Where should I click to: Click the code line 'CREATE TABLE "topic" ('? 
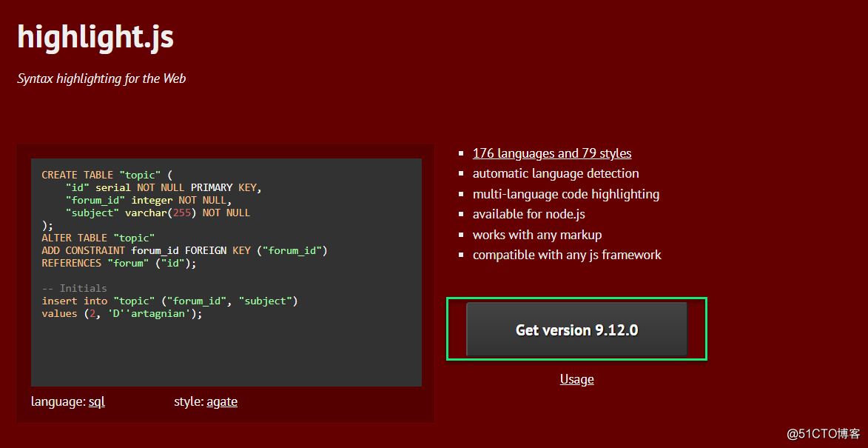pos(107,175)
